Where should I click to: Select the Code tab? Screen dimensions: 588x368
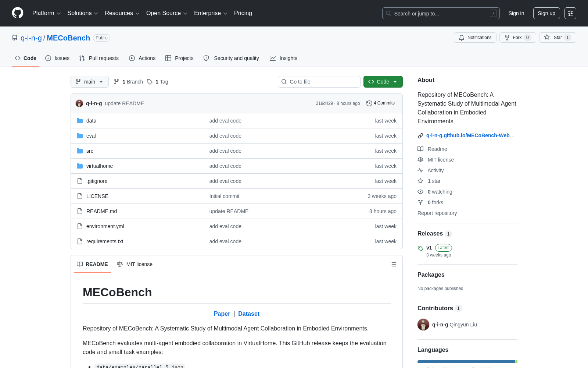pos(26,58)
